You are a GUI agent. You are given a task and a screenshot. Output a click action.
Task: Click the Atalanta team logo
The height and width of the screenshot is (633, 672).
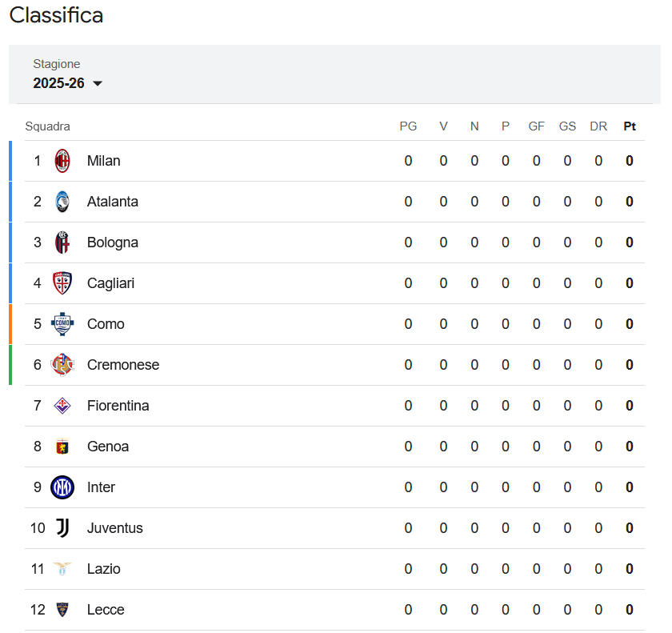(62, 202)
